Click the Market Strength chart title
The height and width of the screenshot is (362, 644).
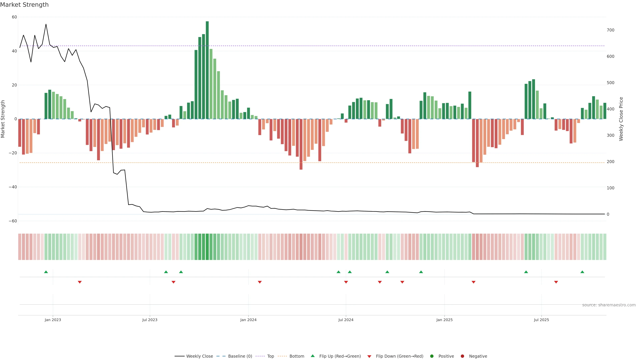tap(24, 5)
